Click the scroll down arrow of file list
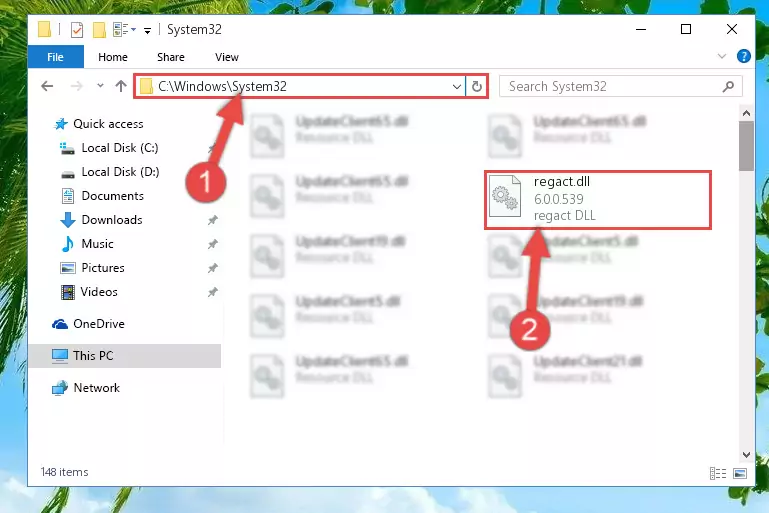The height and width of the screenshot is (513, 769). pyautogui.click(x=746, y=455)
